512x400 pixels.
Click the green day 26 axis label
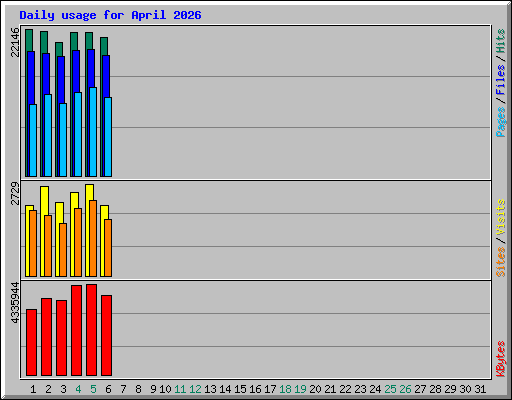click(x=405, y=389)
